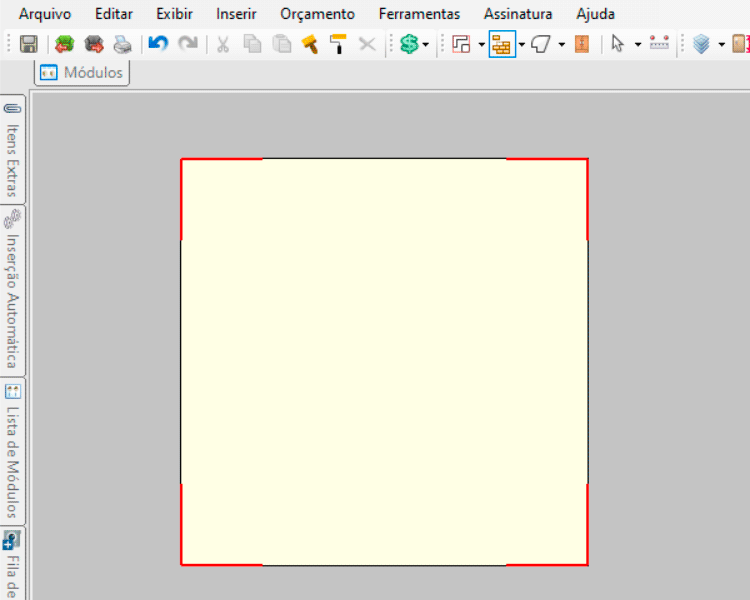Click the green dollar budget icon
This screenshot has height=600, width=750.
(408, 44)
